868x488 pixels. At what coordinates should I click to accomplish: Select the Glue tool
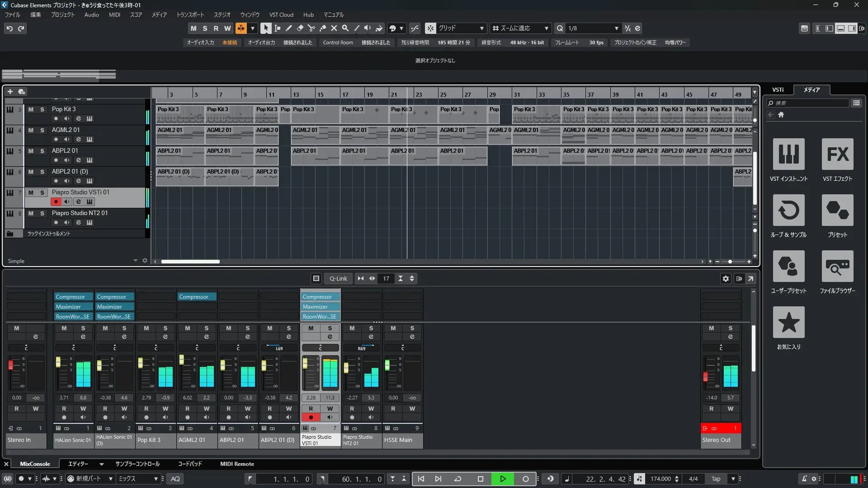[x=322, y=28]
